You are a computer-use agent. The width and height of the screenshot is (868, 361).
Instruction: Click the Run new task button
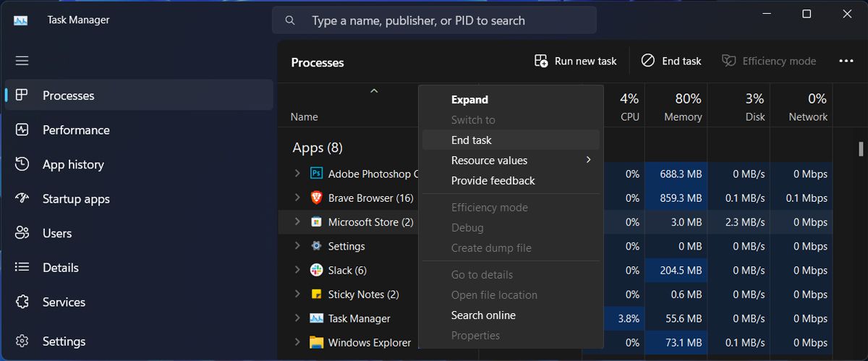575,61
